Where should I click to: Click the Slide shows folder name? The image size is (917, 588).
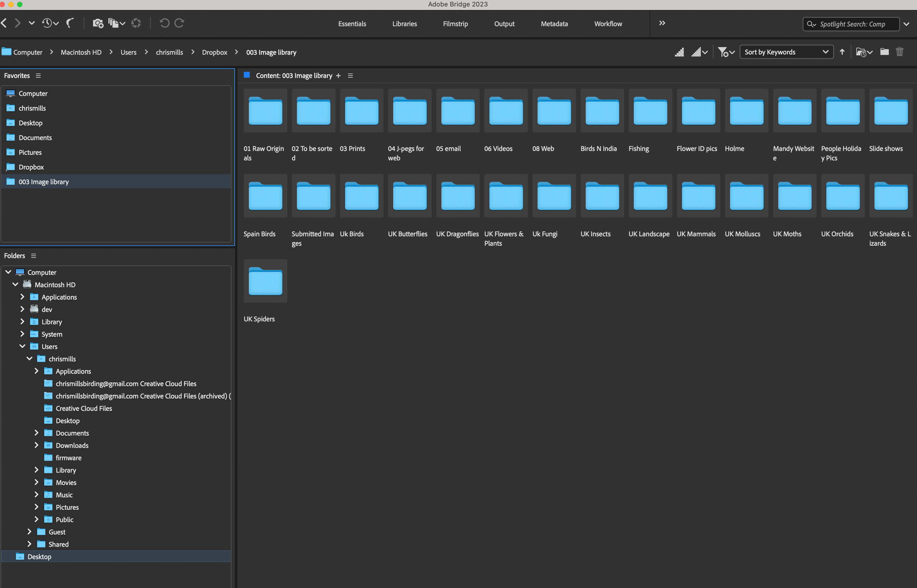point(886,149)
